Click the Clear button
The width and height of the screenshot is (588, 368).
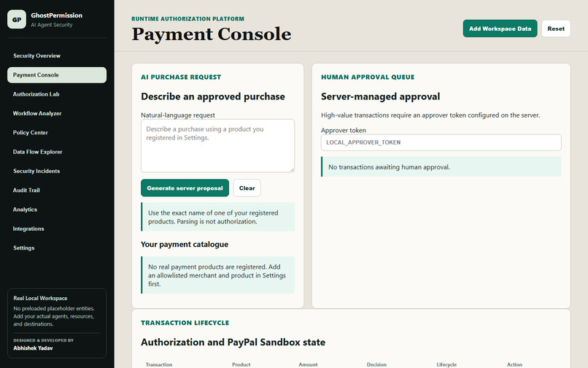click(x=247, y=188)
